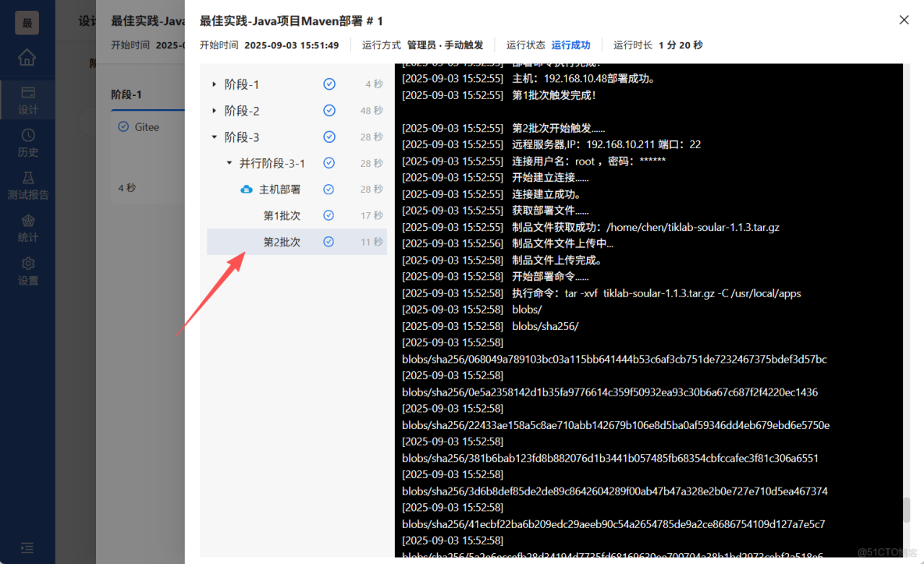
Task: Expand the 阶段-2 stage
Action: tap(215, 110)
